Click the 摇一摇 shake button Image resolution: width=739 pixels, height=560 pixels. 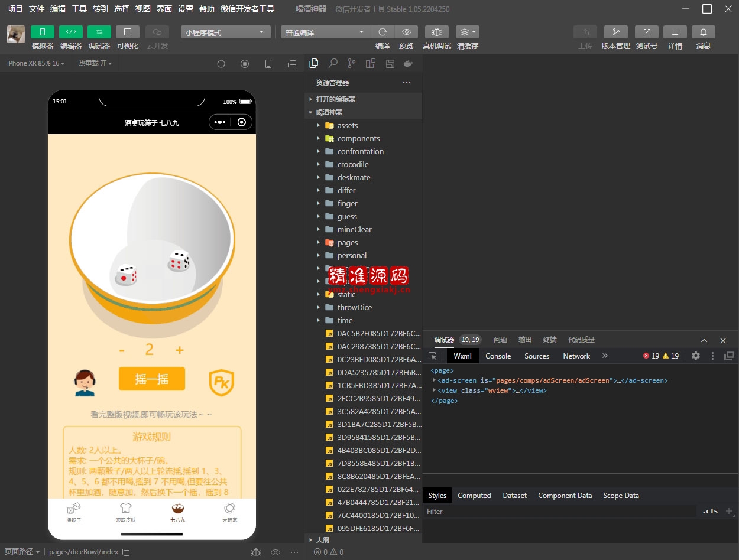(x=152, y=379)
